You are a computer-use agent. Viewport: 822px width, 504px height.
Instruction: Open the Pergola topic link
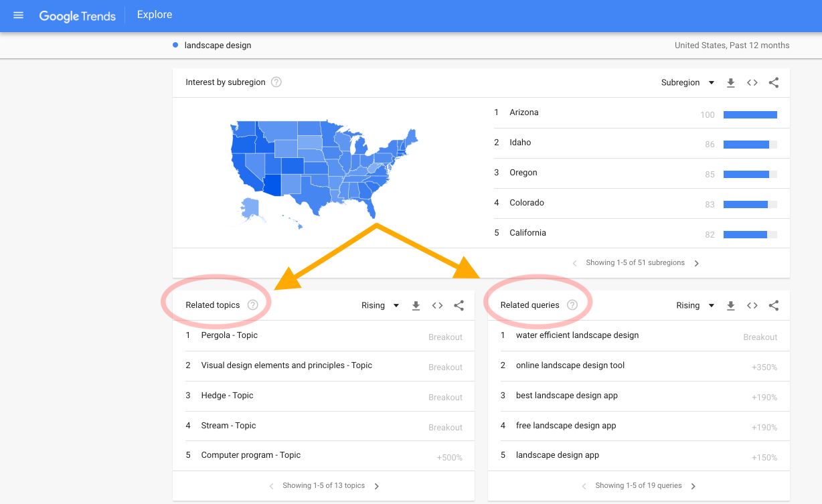[229, 335]
